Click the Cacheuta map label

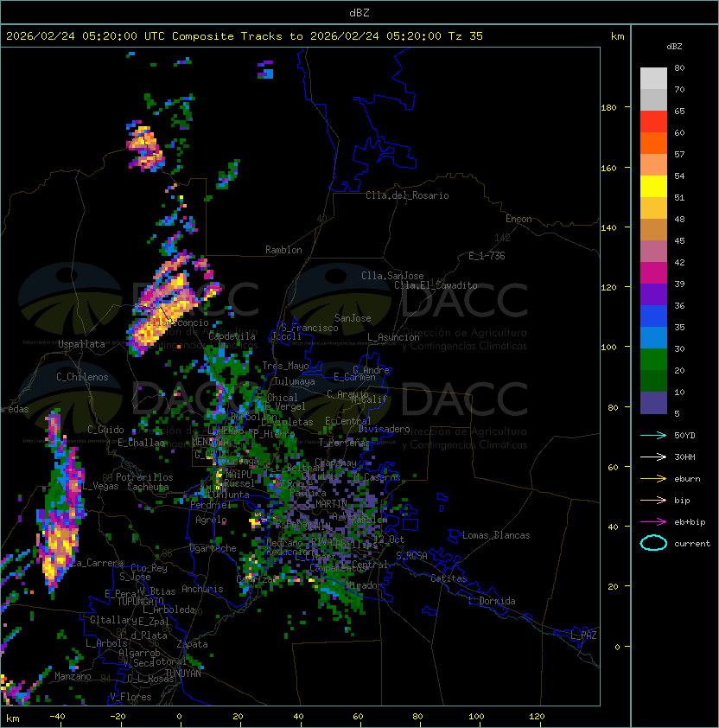click(148, 487)
